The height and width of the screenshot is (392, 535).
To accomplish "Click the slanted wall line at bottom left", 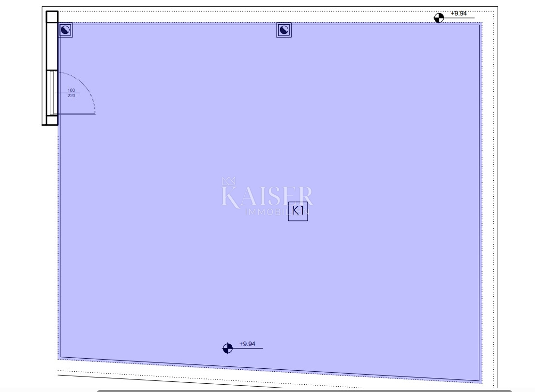I will coord(145,377).
